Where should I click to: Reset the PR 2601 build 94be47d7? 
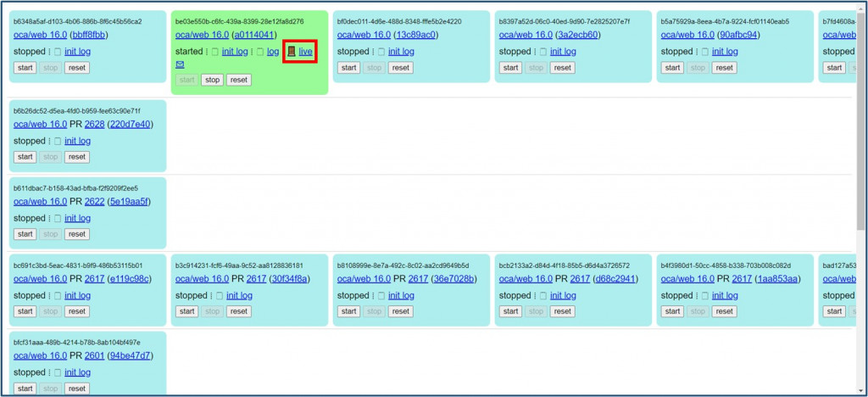click(77, 389)
